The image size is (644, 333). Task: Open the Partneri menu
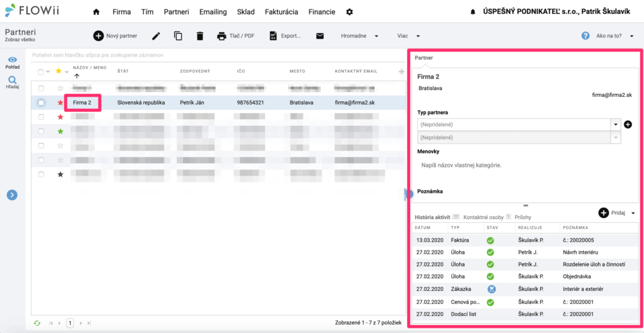click(176, 12)
